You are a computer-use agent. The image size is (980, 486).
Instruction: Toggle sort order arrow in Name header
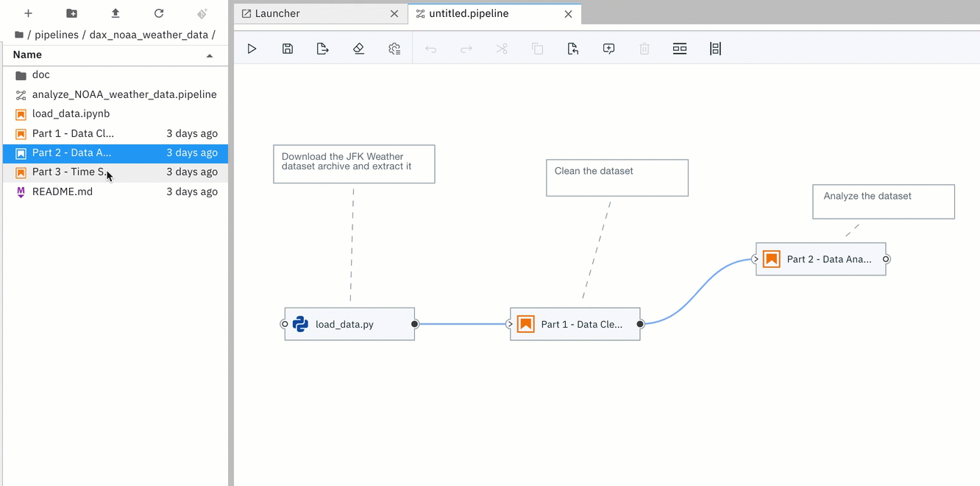pos(210,55)
